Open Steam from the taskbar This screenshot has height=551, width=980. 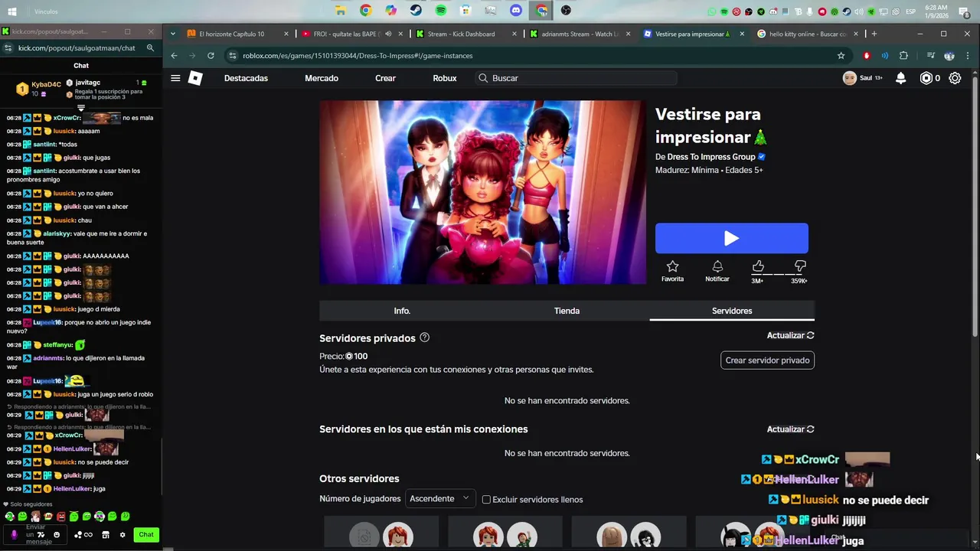click(416, 11)
